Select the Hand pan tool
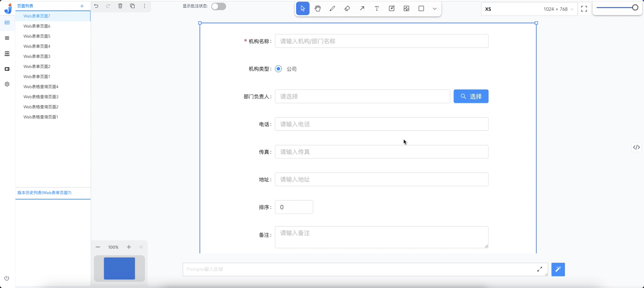 click(x=318, y=8)
